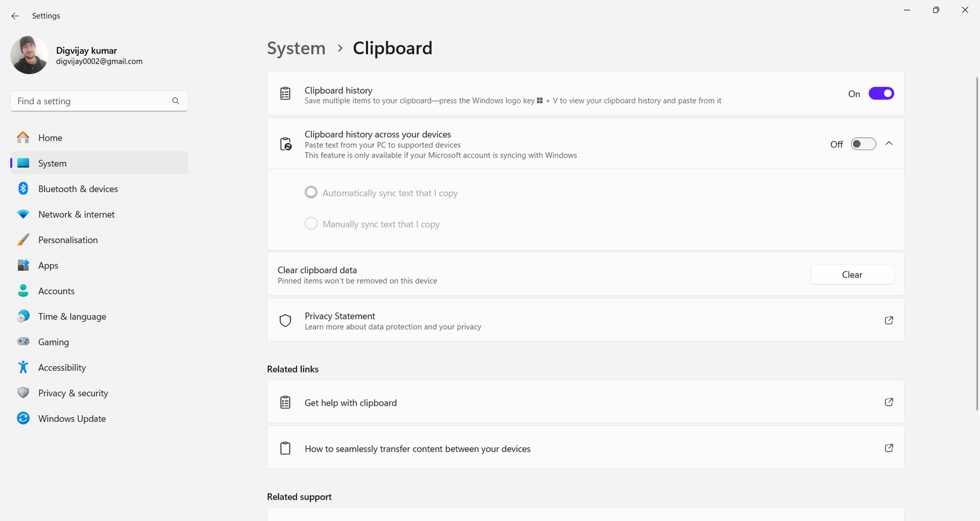
Task: Open "Get help with clipboard"
Action: click(x=350, y=402)
